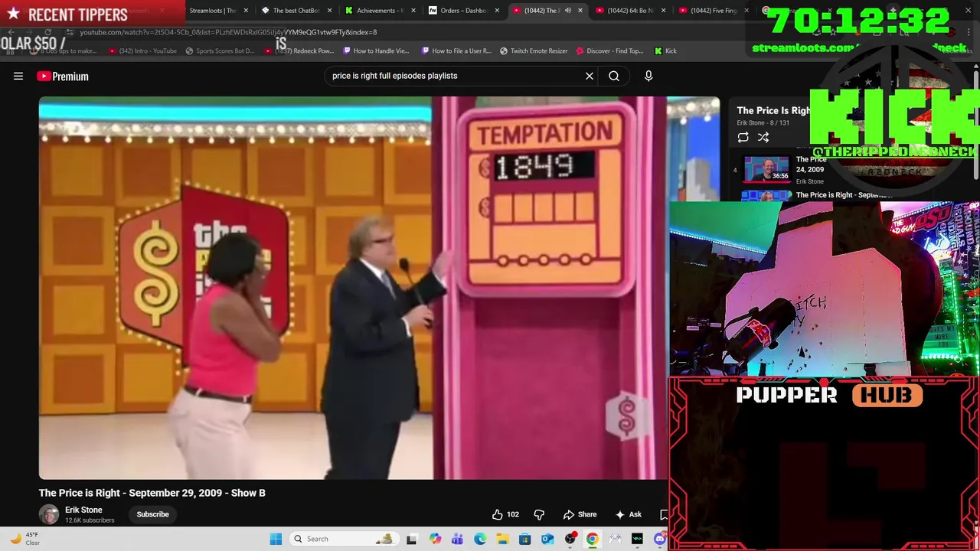Open the Intro - YouTube bookmark
The image size is (980, 551).
tap(143, 51)
